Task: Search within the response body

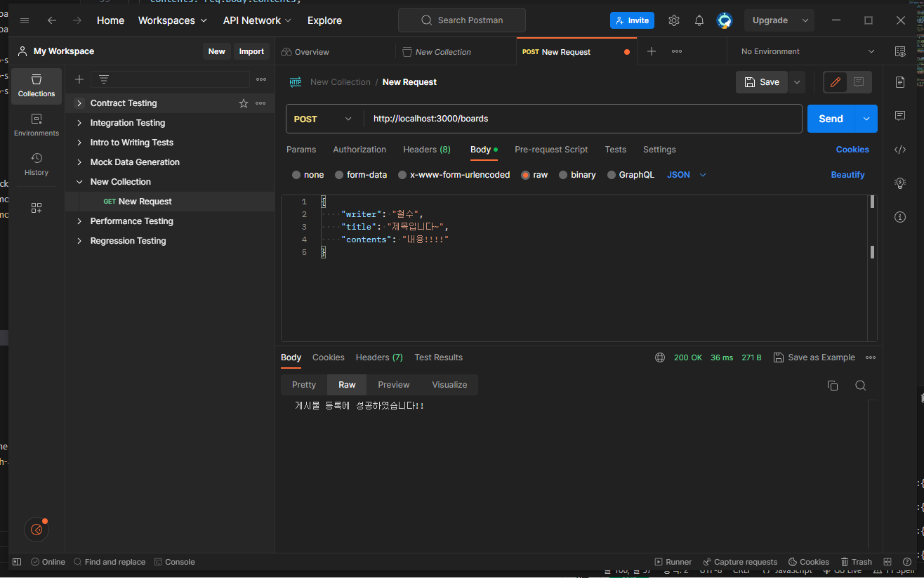Action: [860, 385]
